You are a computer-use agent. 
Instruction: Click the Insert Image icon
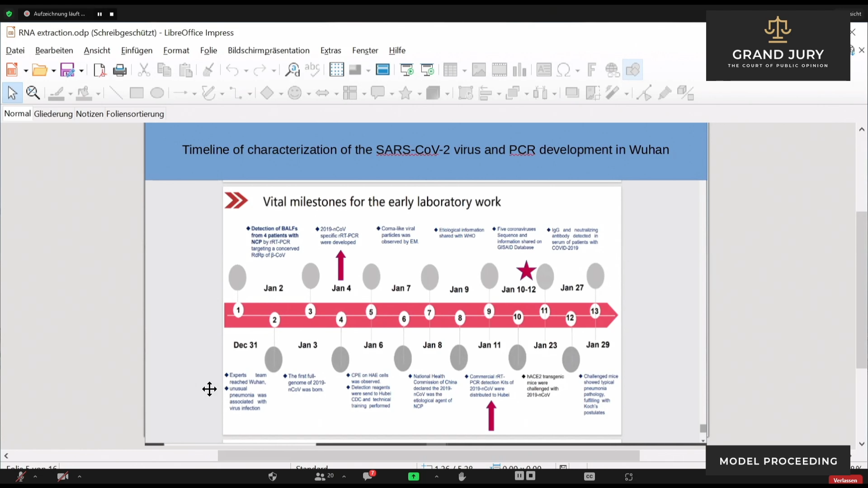(x=479, y=70)
